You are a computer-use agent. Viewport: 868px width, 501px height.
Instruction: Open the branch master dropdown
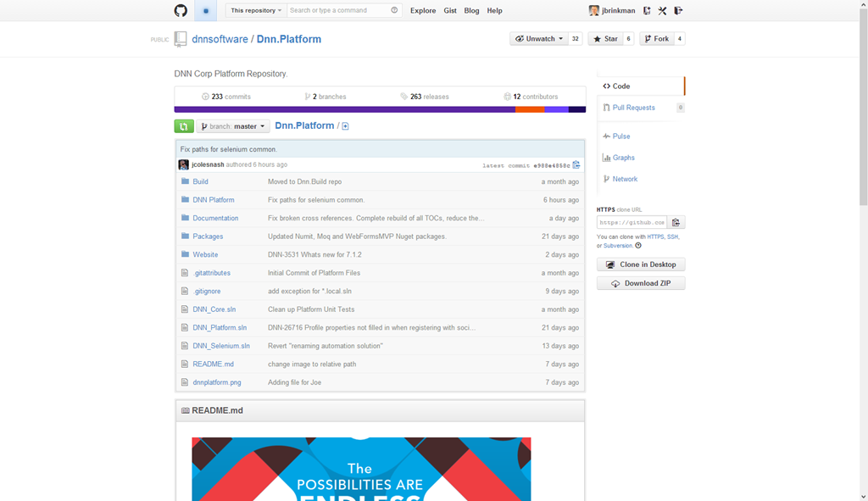pyautogui.click(x=233, y=126)
